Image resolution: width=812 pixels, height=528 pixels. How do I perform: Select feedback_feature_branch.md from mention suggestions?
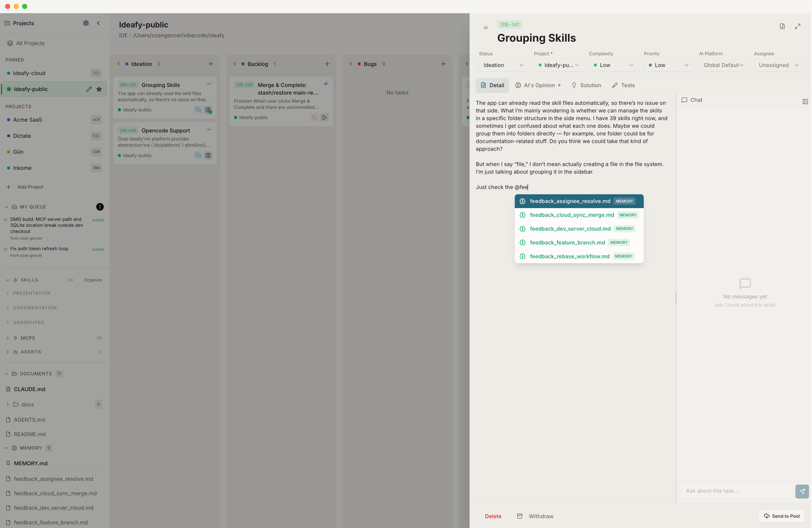(x=579, y=243)
